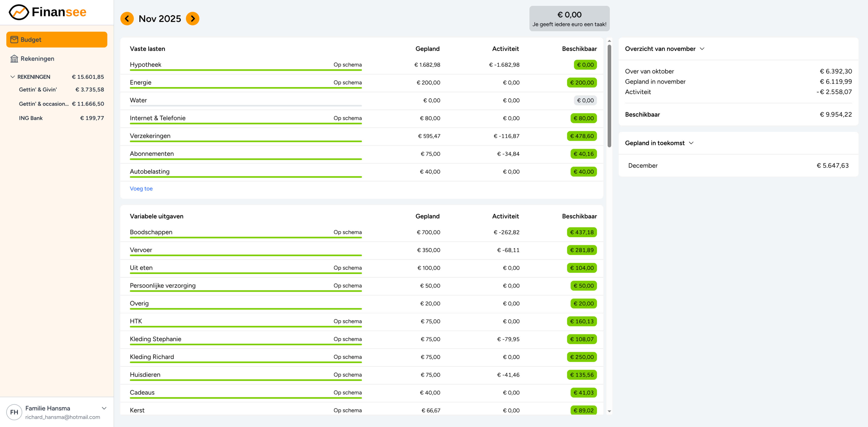Image resolution: width=868 pixels, height=427 pixels.
Task: Click the Rekeningen bank building icon
Action: click(x=14, y=59)
